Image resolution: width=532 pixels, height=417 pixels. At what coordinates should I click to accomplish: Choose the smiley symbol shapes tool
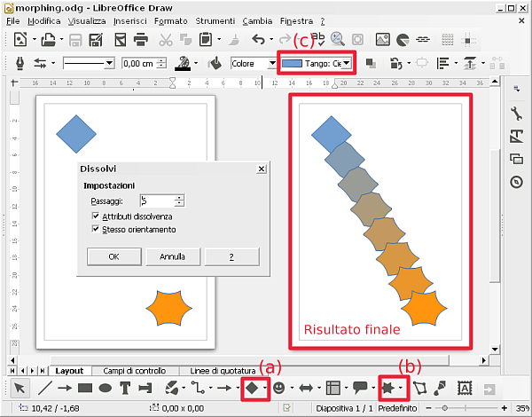279,388
